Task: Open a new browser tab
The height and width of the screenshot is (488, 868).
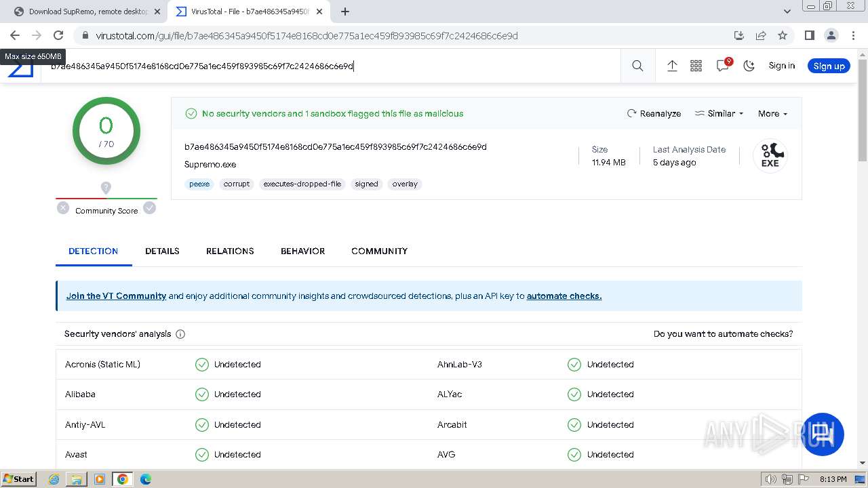Action: [345, 12]
